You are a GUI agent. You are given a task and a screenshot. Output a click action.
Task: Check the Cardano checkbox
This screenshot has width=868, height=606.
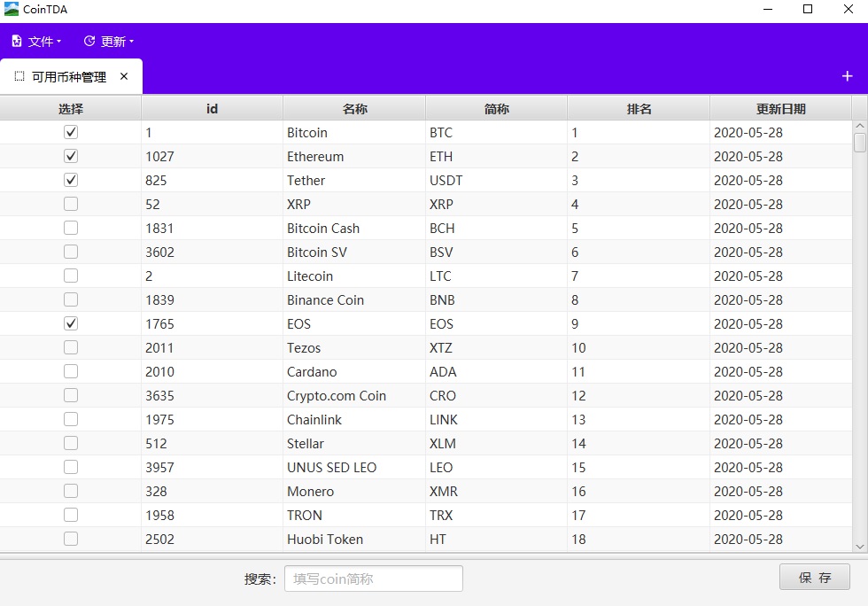pyautogui.click(x=71, y=371)
